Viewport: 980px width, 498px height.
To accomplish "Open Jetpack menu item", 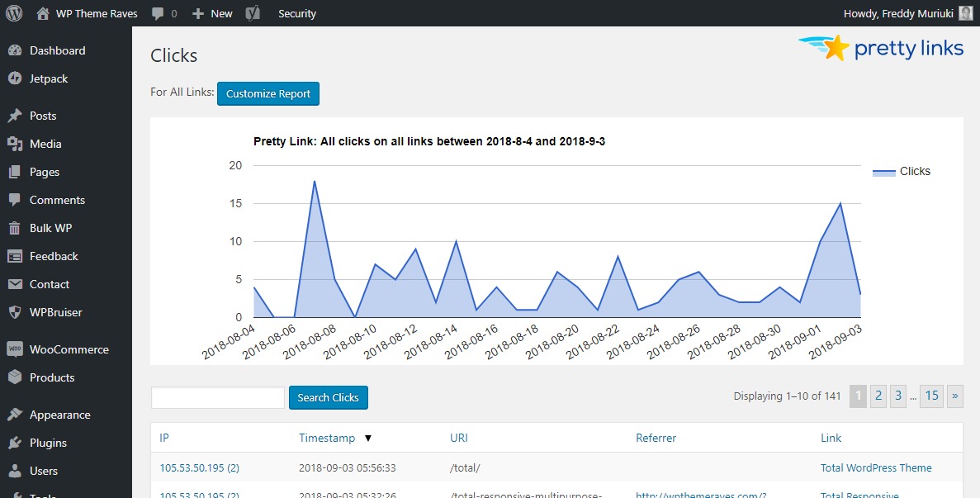I will click(49, 78).
